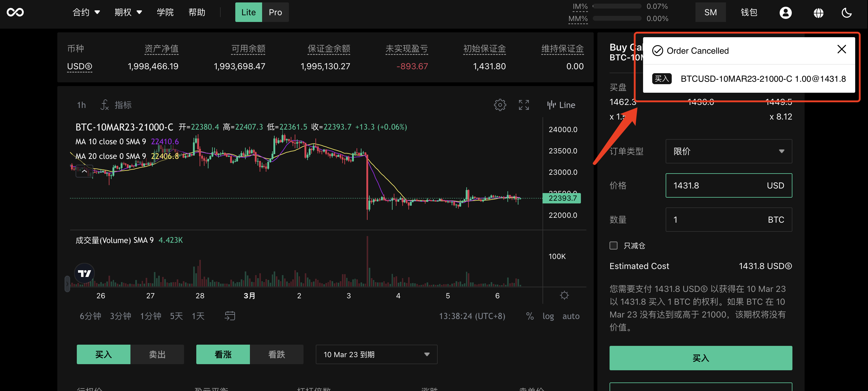Screen dimensions: 868x391
Task: Open chart settings gear icon
Action: pyautogui.click(x=500, y=105)
